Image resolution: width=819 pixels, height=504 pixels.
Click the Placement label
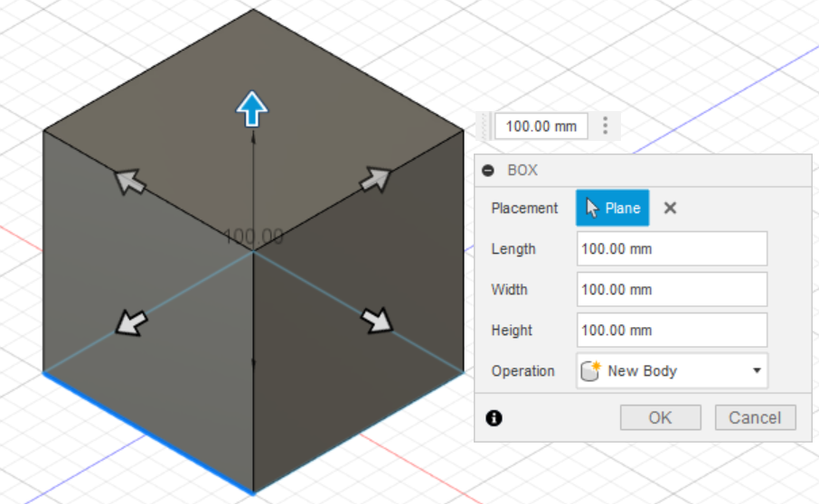524,208
